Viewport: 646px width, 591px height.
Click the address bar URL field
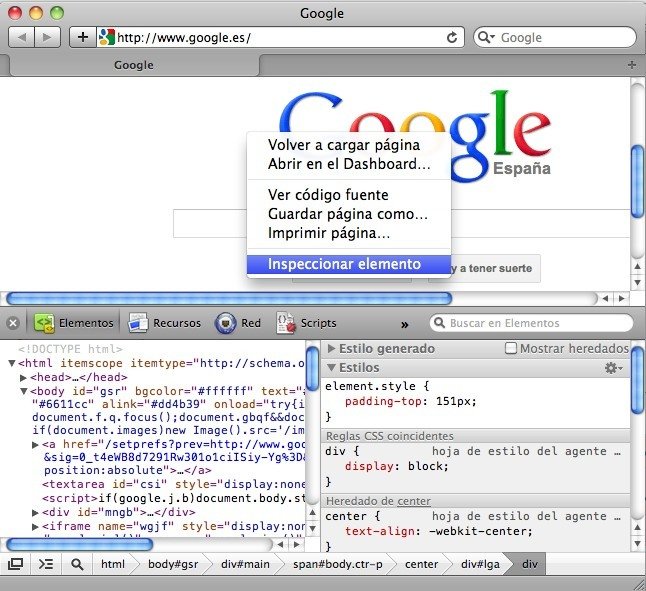[280, 37]
